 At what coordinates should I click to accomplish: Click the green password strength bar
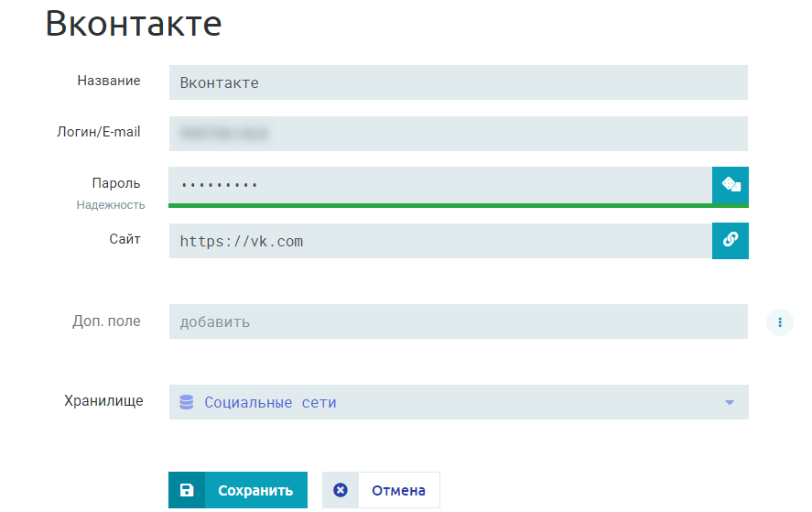(459, 206)
